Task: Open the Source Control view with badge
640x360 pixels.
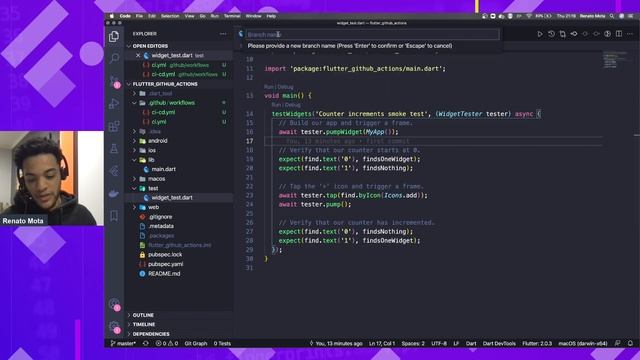Action: tap(114, 81)
